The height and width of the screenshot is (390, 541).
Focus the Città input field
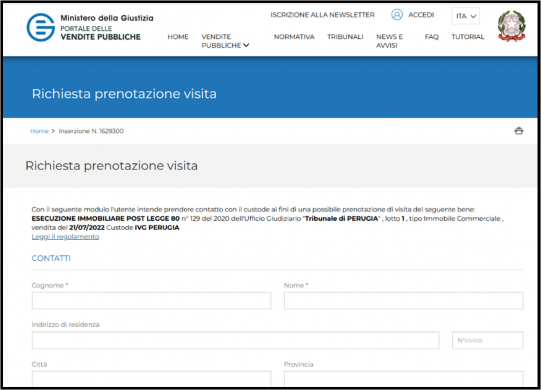pyautogui.click(x=151, y=378)
